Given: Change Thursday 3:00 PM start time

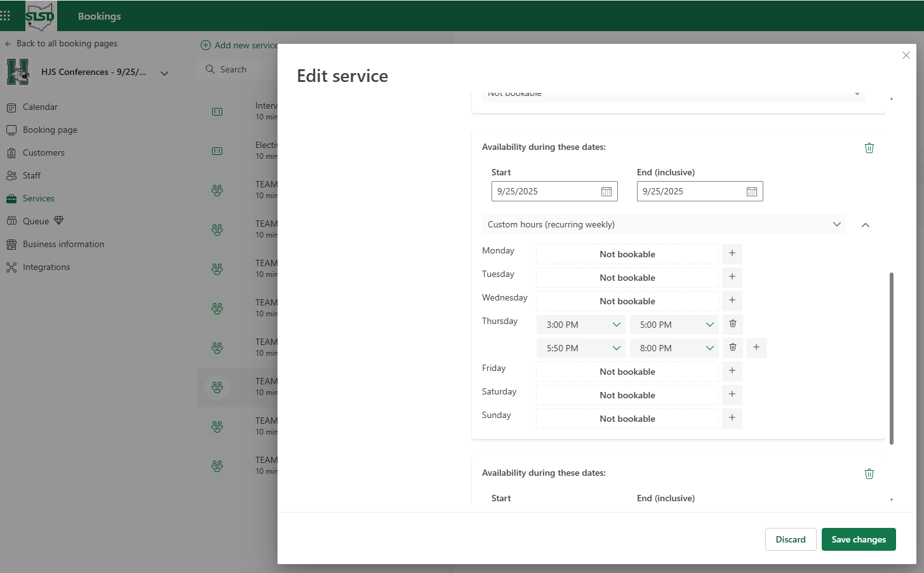Looking at the screenshot, I should pos(581,325).
